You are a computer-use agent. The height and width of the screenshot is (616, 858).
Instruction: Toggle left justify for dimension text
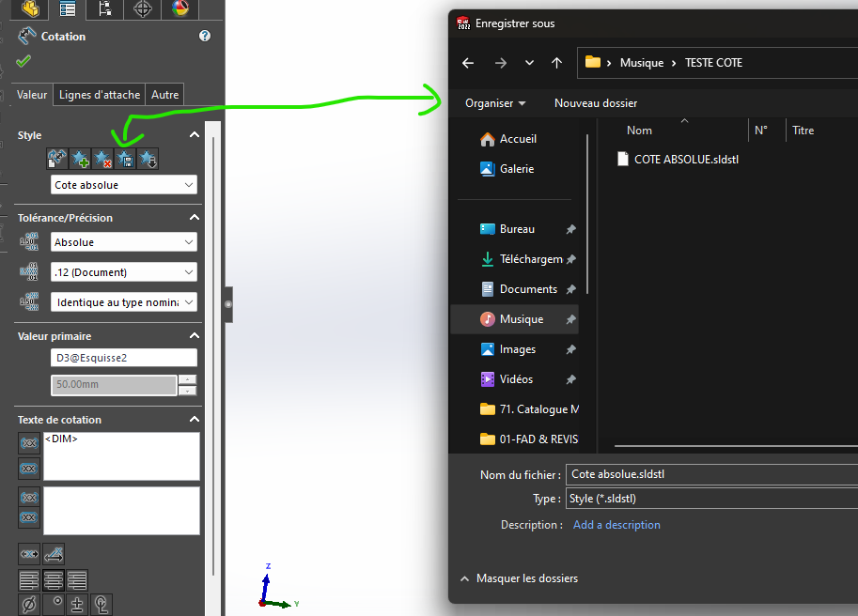pyautogui.click(x=29, y=580)
